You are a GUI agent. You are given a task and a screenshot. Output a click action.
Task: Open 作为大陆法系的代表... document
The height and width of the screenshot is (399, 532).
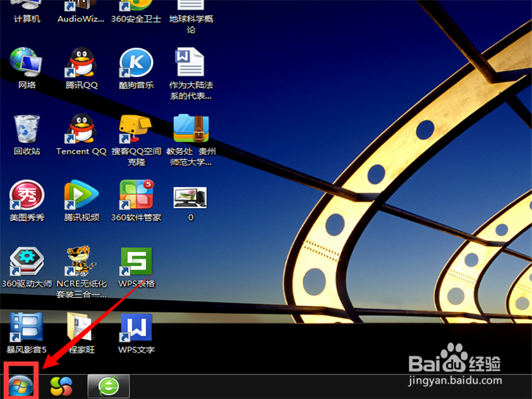191,73
